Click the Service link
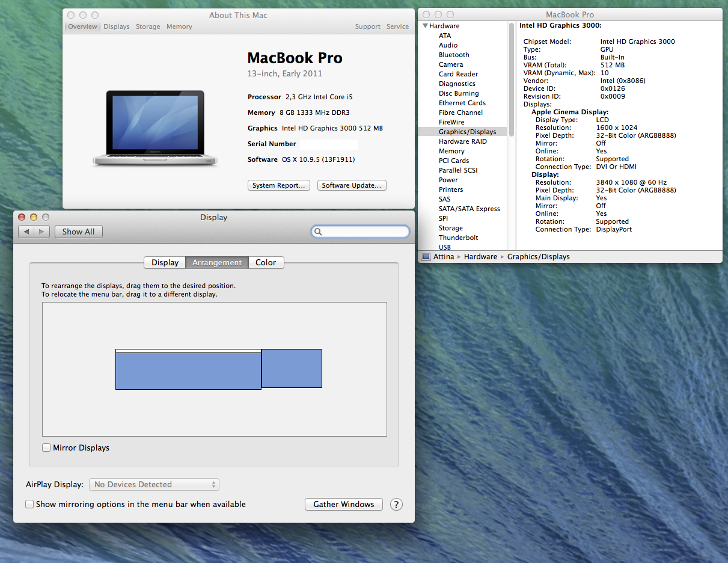Screen dimensions: 728x563 (x=397, y=26)
